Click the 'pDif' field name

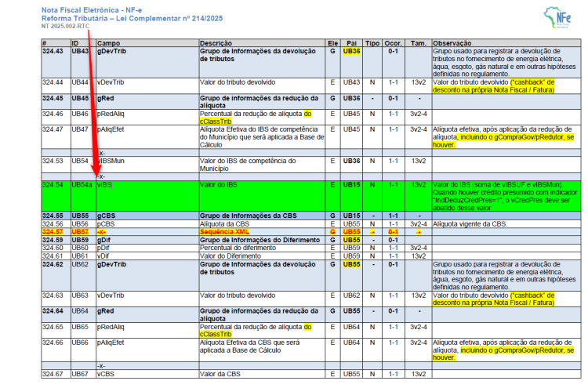pos(103,248)
